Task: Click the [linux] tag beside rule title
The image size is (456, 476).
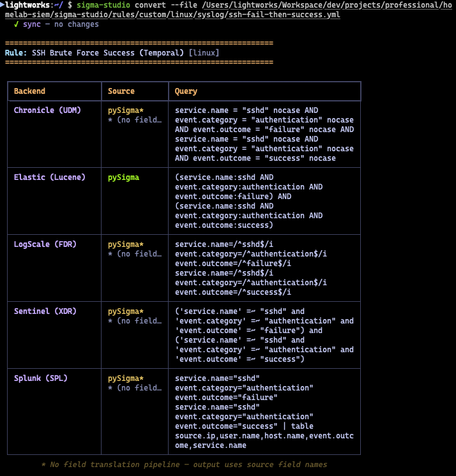Action: click(x=204, y=53)
